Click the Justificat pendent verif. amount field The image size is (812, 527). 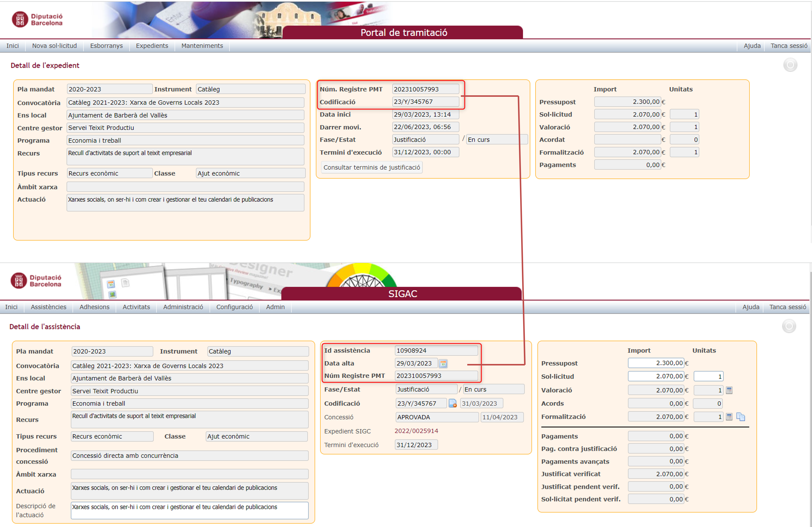click(x=656, y=487)
